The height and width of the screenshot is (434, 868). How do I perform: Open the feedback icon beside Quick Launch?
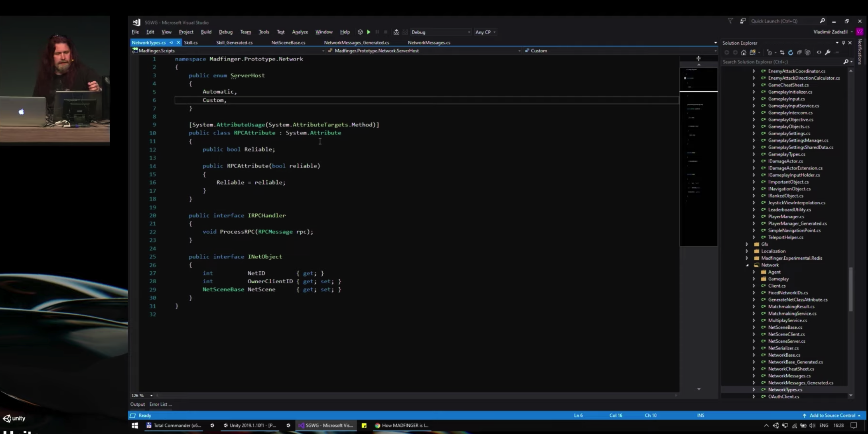(743, 21)
